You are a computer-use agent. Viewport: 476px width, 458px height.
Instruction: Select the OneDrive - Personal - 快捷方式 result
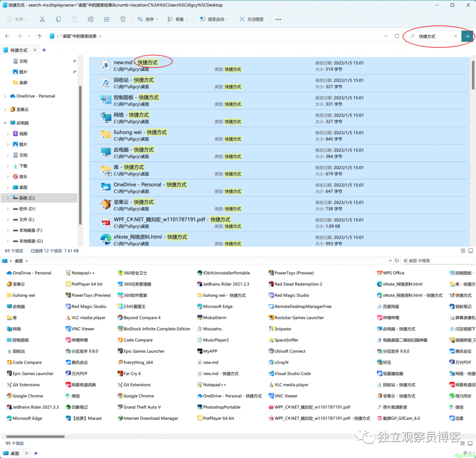[x=279, y=188]
